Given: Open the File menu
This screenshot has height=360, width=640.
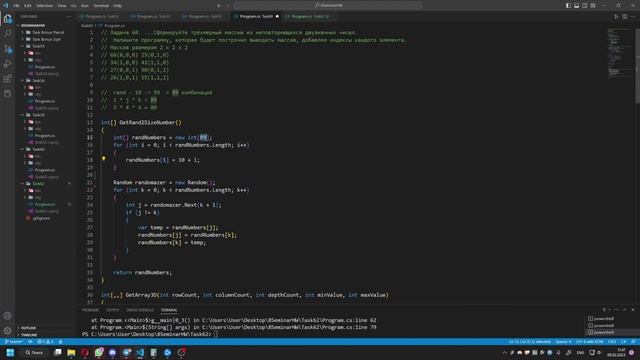Looking at the screenshot, I should (x=16, y=6).
